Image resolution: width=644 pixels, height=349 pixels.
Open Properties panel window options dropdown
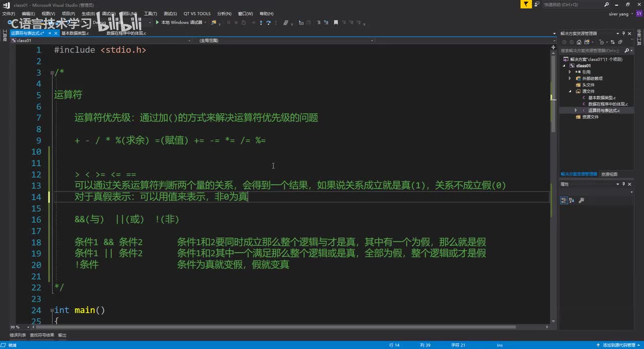[617, 184]
